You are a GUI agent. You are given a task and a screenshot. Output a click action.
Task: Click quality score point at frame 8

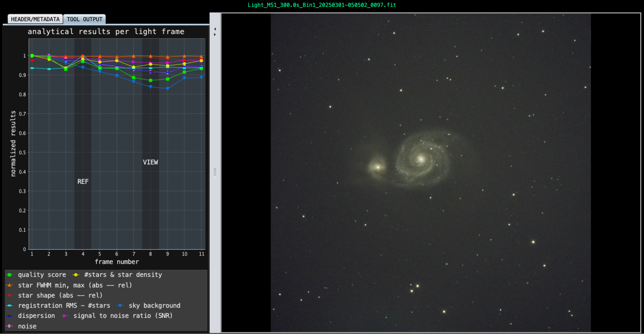coord(150,80)
